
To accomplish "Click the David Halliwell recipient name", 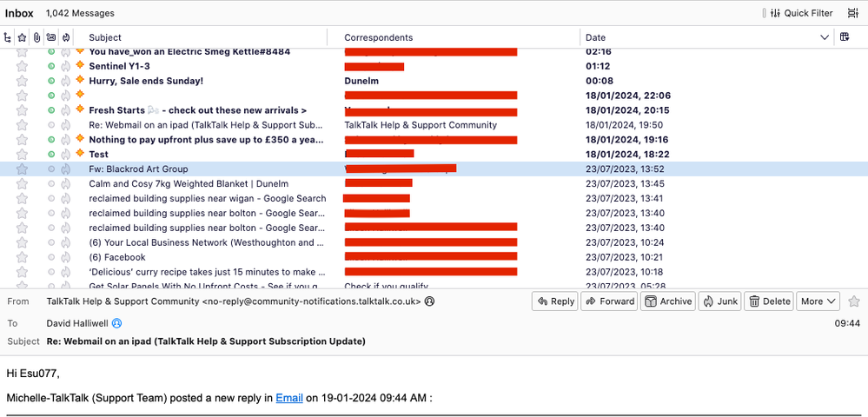I will pyautogui.click(x=78, y=322).
